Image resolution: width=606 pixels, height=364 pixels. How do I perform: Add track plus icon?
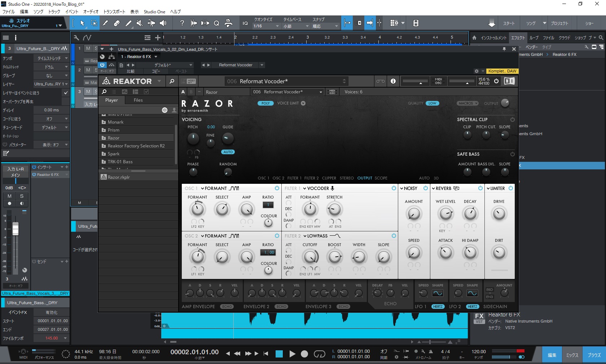click(158, 37)
